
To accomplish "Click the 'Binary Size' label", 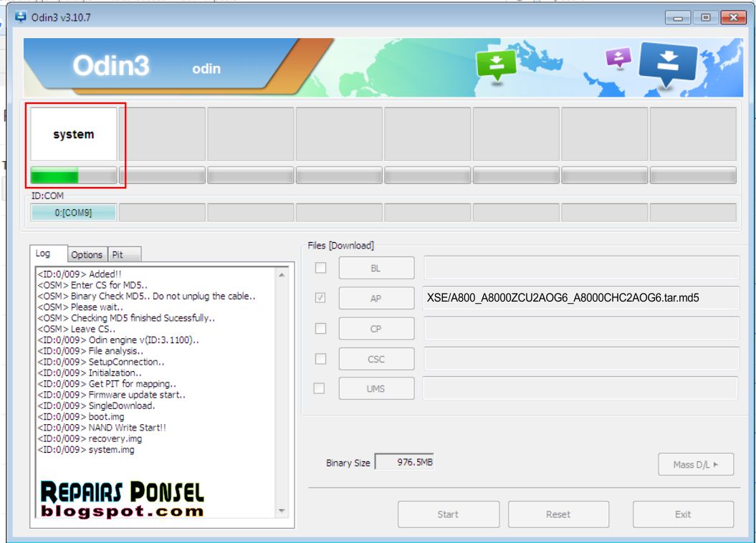I will (348, 463).
